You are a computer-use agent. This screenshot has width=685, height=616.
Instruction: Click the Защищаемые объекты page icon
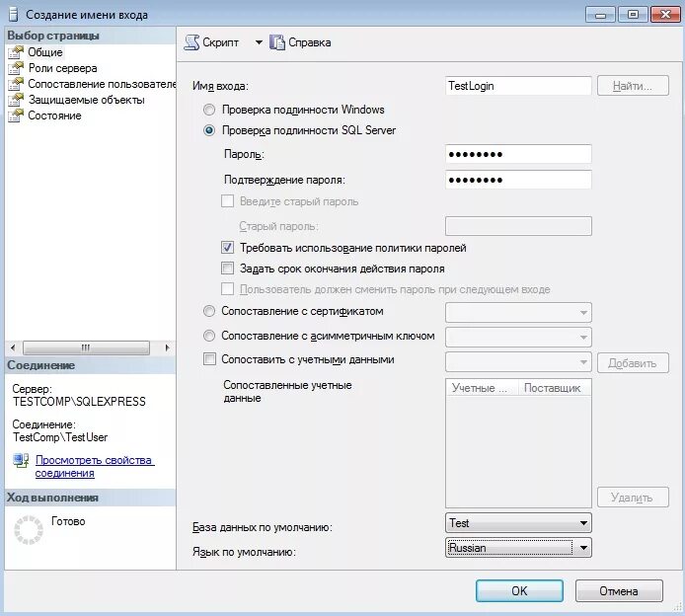tap(15, 100)
